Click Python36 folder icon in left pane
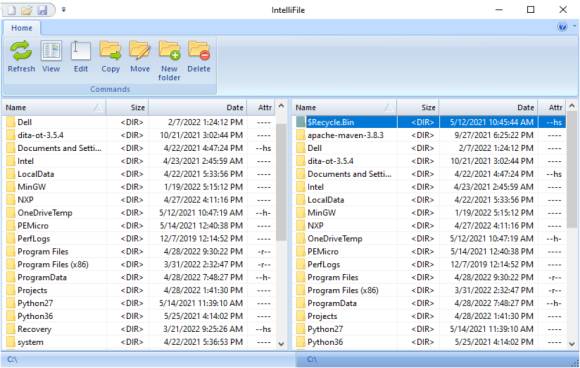The image size is (580, 368). (10, 316)
